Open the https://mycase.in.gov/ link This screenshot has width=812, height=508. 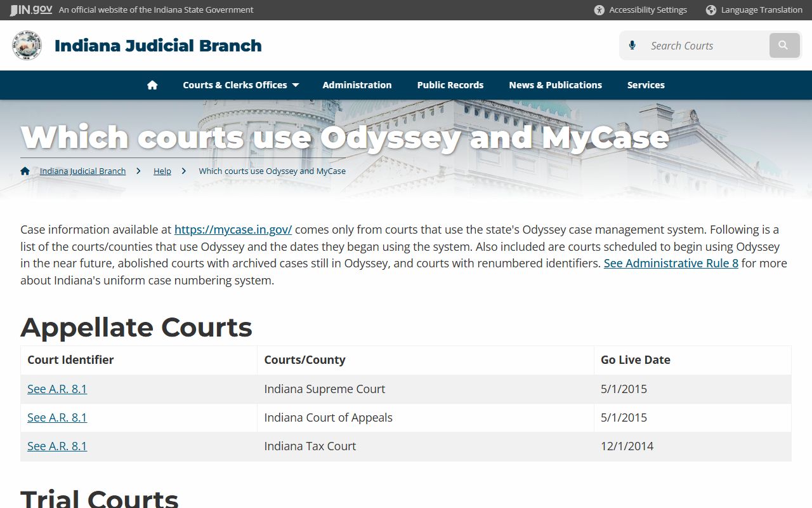[233, 230]
